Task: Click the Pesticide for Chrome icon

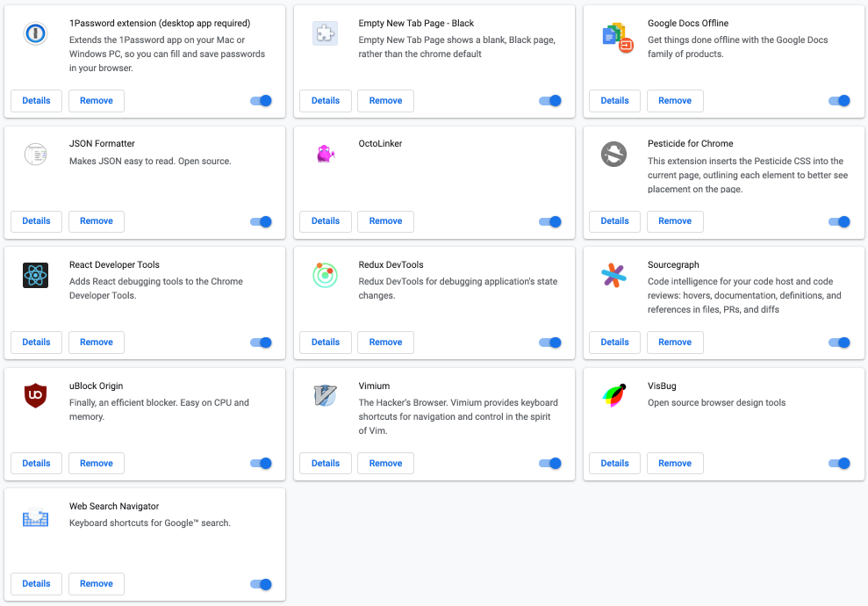Action: click(x=614, y=155)
